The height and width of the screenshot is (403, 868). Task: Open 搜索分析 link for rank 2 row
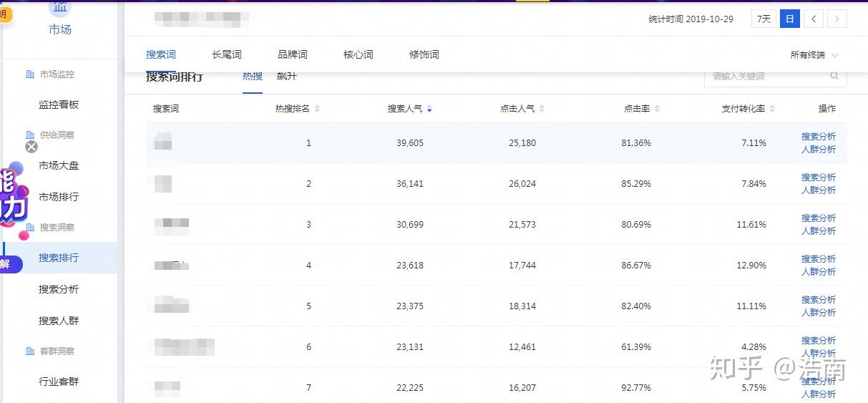pyautogui.click(x=819, y=178)
